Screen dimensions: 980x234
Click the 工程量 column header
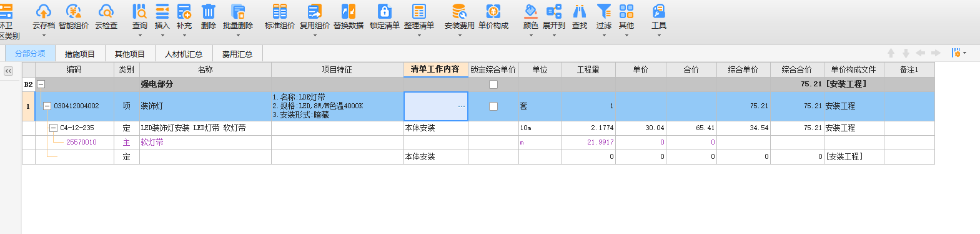588,69
